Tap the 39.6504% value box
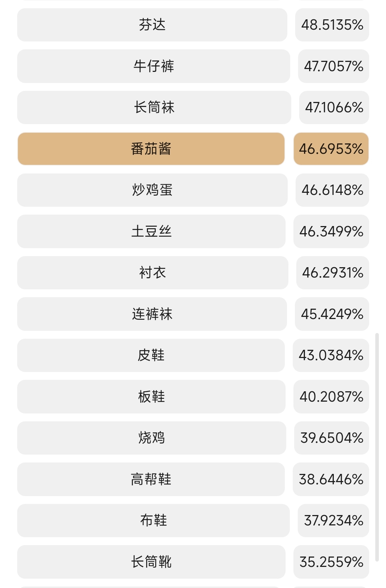This screenshot has height=588, width=386. (x=332, y=438)
